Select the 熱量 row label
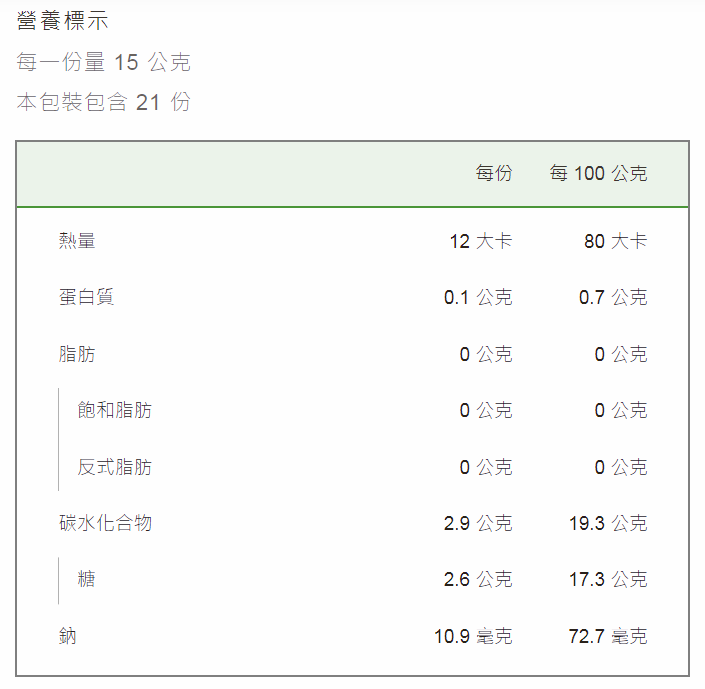Screen dimensions: 705x689 click(x=77, y=241)
